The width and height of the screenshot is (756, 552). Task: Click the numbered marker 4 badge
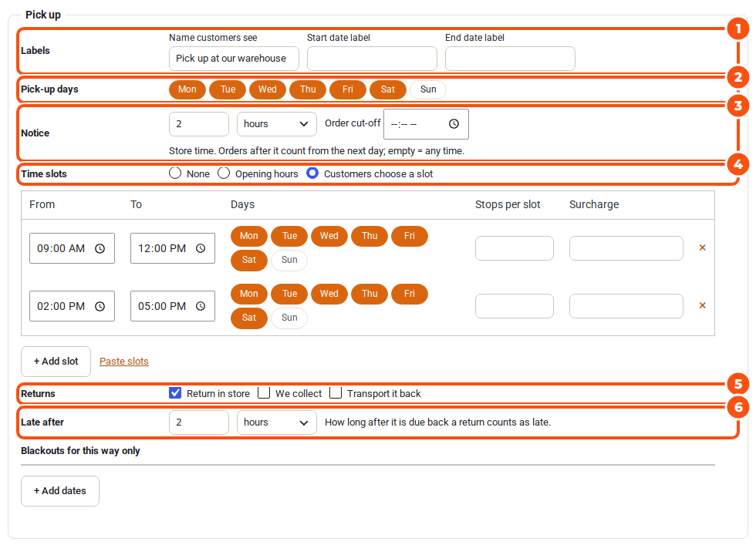tap(737, 164)
